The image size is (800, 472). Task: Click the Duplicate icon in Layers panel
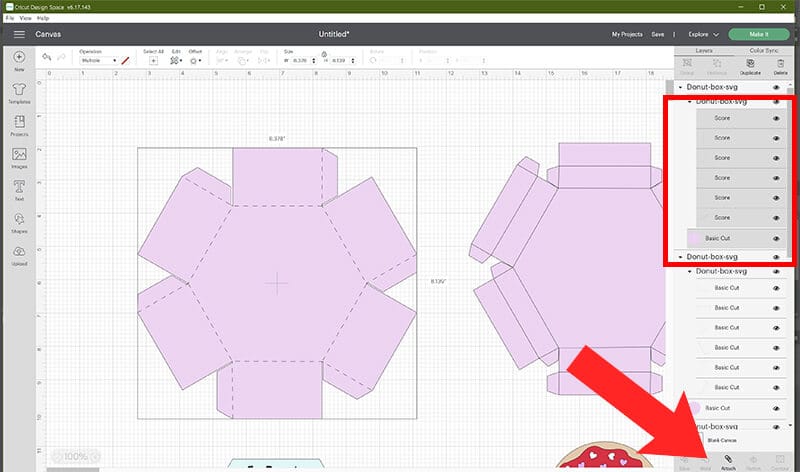pyautogui.click(x=750, y=66)
